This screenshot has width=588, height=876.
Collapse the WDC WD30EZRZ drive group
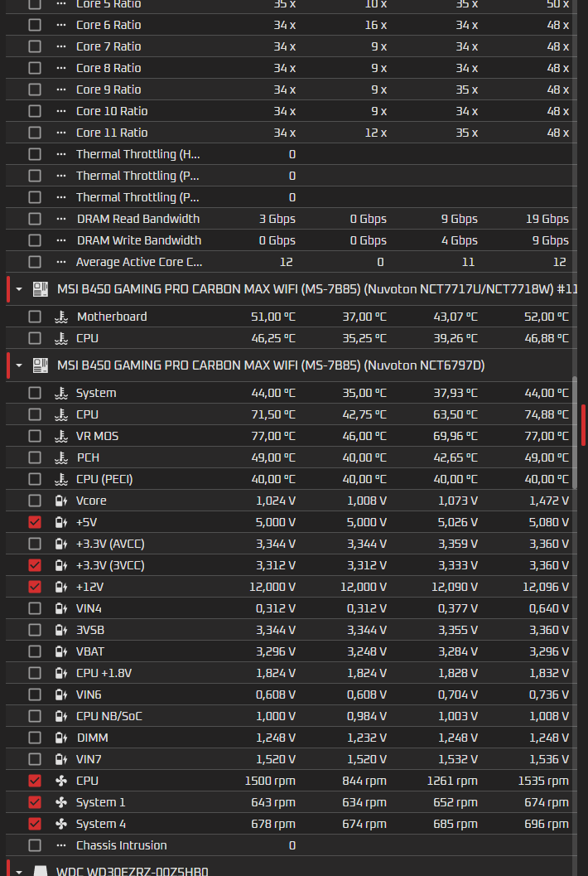[x=20, y=872]
